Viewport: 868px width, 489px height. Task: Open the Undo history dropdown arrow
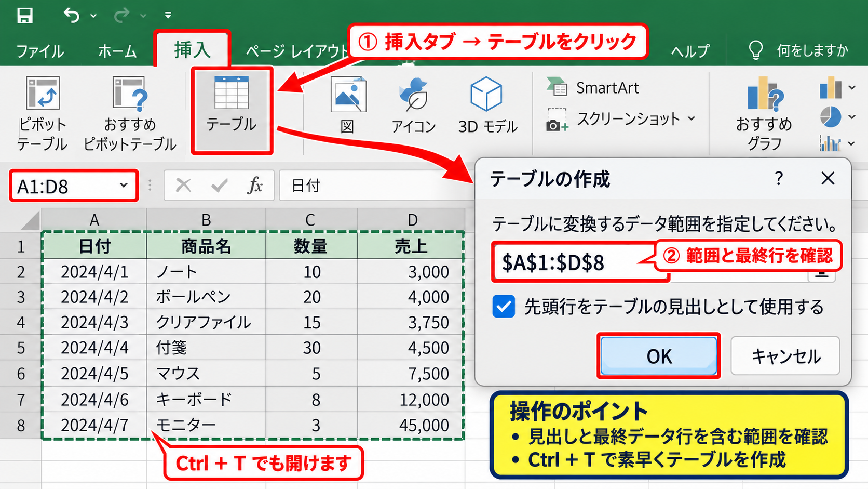pyautogui.click(x=93, y=16)
